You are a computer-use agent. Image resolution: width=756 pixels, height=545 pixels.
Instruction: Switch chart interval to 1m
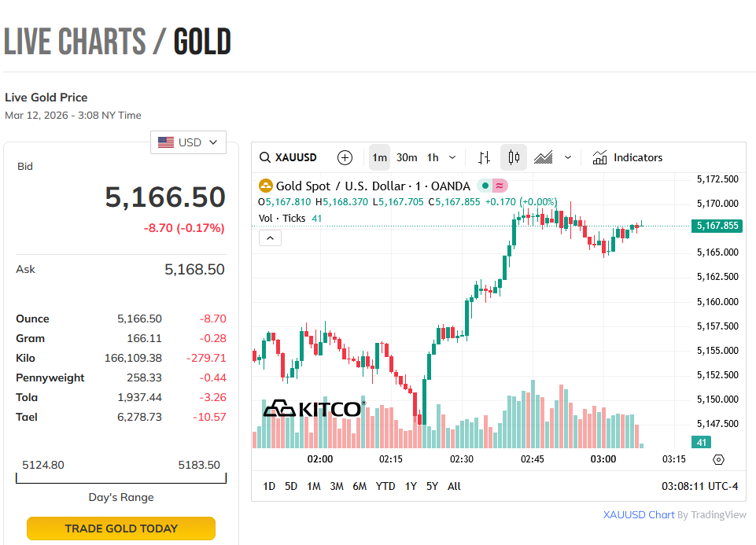pos(379,157)
